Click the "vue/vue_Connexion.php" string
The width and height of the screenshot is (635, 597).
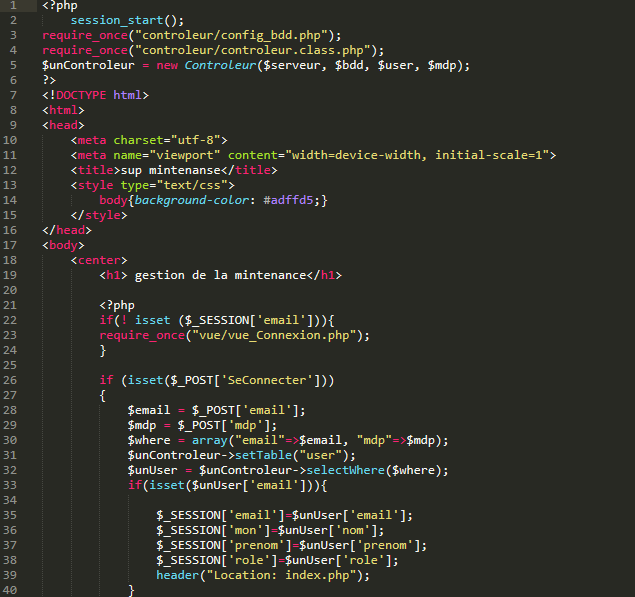(x=275, y=335)
